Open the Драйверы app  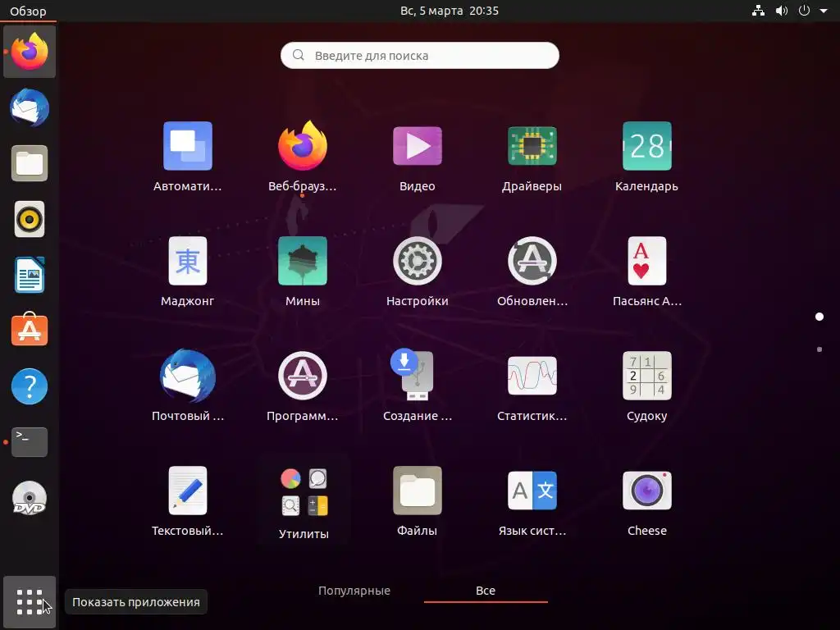pos(532,157)
